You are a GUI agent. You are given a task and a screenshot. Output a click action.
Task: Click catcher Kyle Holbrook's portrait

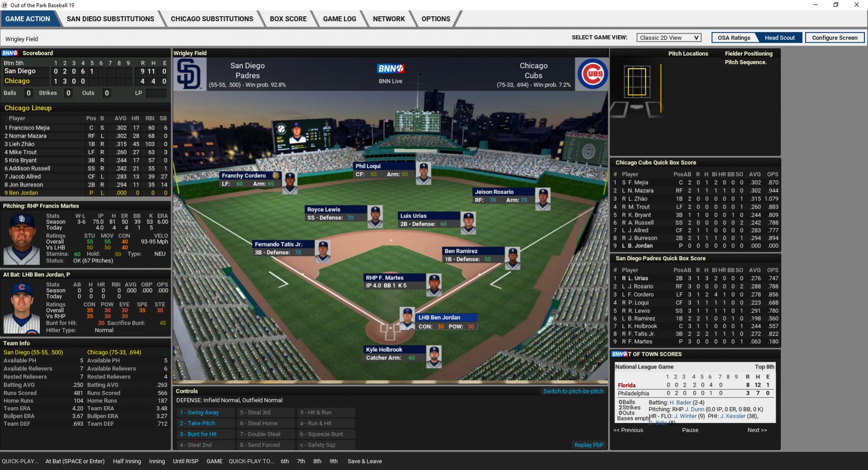[x=434, y=356]
